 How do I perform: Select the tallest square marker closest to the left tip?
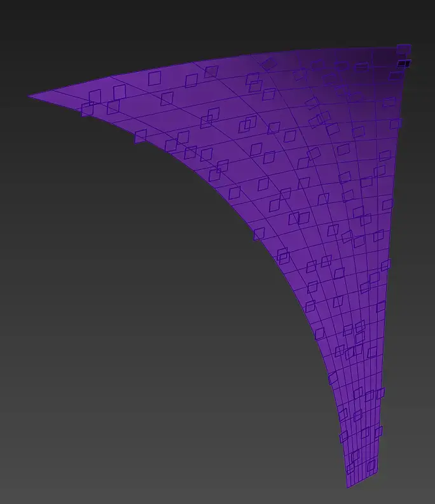pos(120,92)
